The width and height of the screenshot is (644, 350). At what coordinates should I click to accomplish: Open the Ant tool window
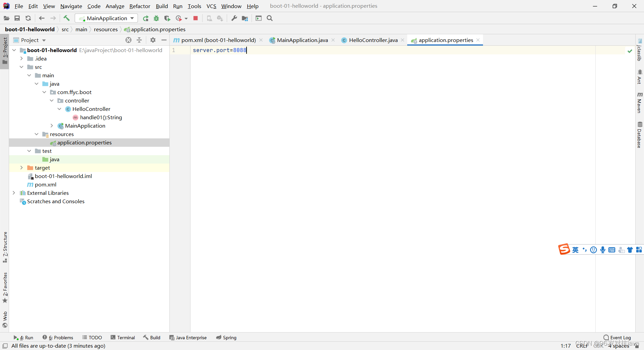640,77
